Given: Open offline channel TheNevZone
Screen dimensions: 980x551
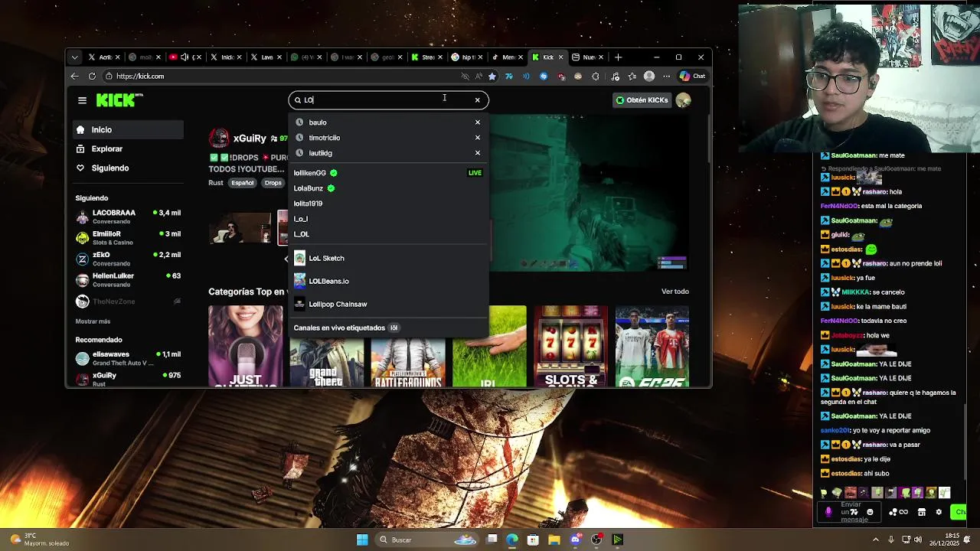Looking at the screenshot, I should coord(129,302).
